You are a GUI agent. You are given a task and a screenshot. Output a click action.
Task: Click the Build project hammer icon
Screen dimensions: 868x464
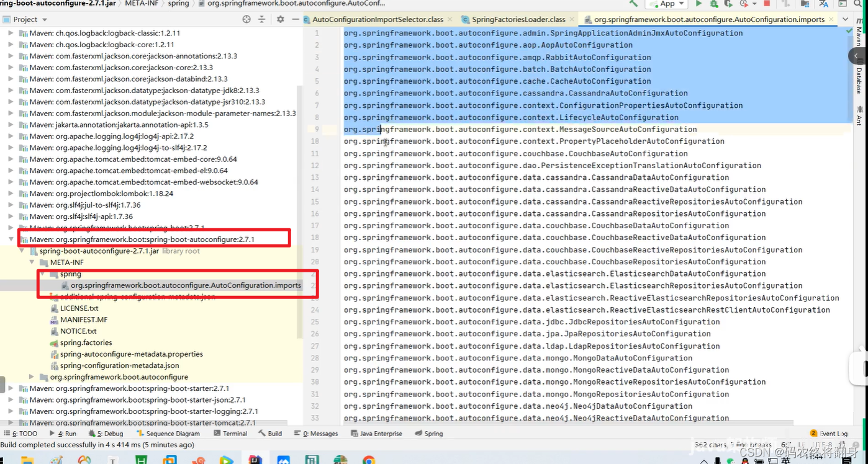point(633,4)
